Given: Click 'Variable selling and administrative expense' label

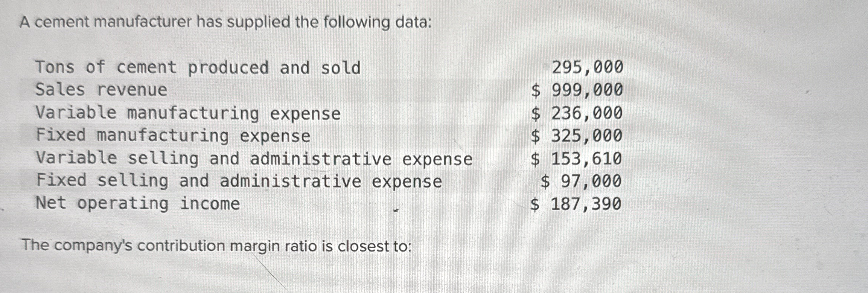Looking at the screenshot, I should pyautogui.click(x=254, y=159).
